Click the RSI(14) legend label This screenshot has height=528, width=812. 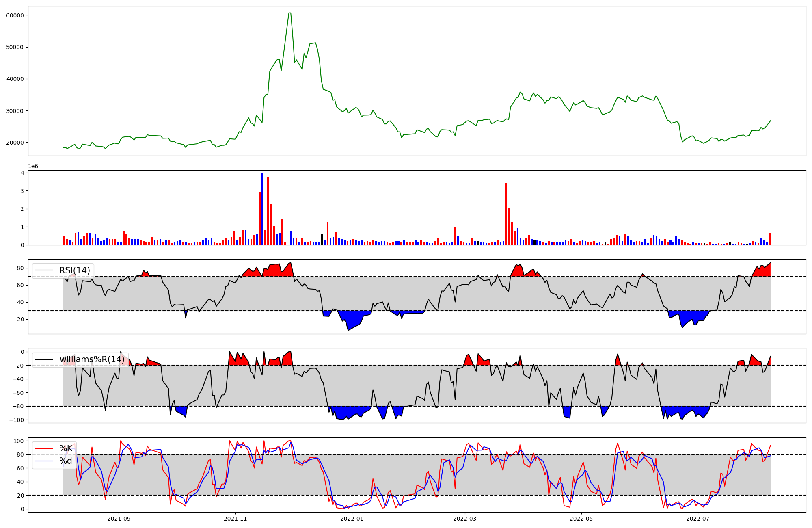click(75, 270)
